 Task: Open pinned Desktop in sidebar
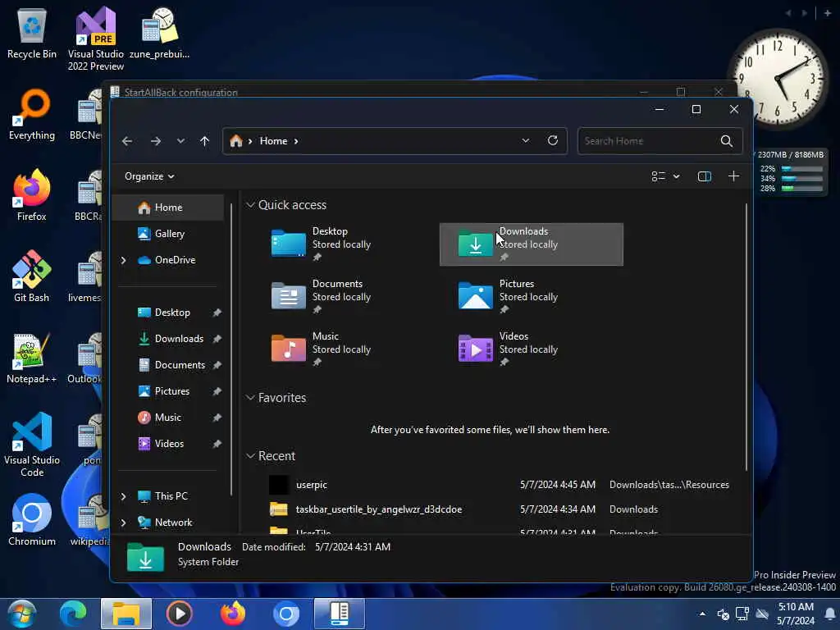tap(172, 313)
